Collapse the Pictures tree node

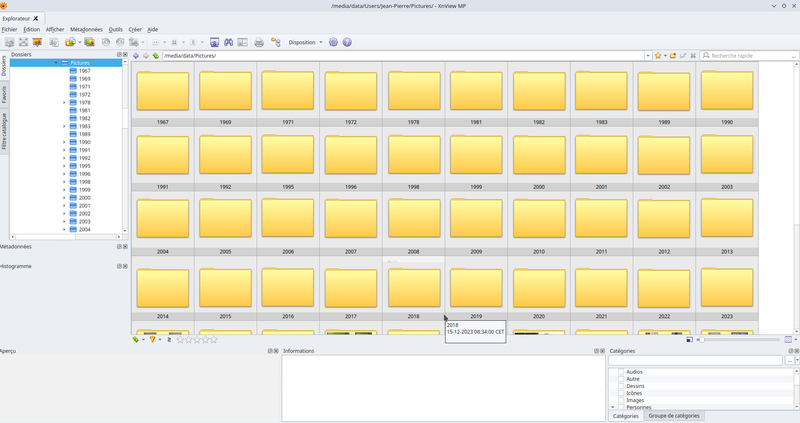pyautogui.click(x=55, y=63)
